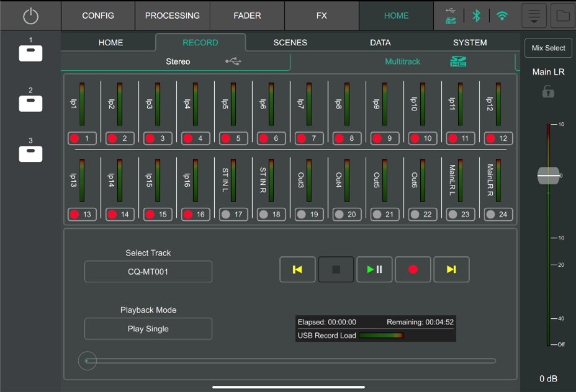This screenshot has height=392, width=576.
Task: Click the playback position slider knob
Action: (87, 361)
